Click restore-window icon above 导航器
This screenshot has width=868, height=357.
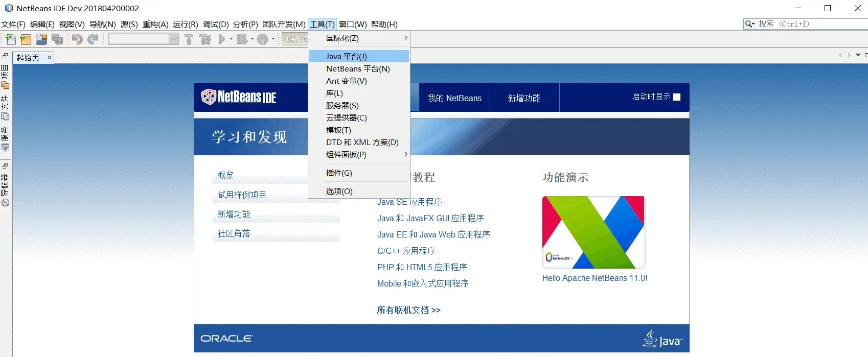click(x=5, y=166)
